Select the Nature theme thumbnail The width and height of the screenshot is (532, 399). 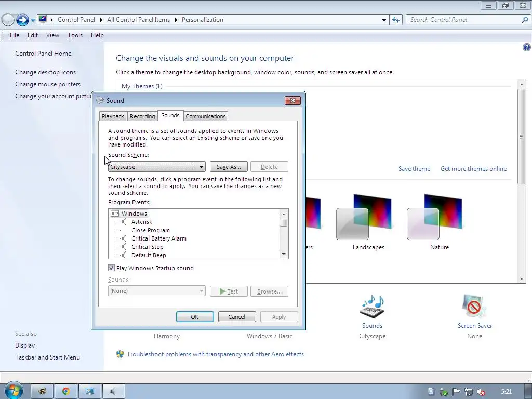435,217
